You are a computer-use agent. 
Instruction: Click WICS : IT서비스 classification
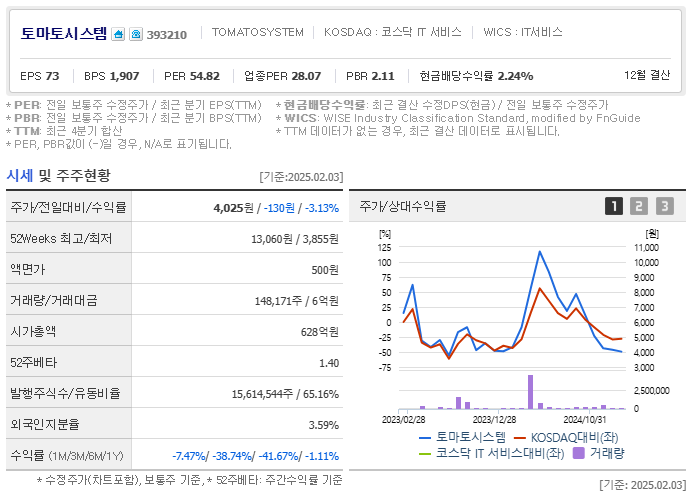pos(523,32)
